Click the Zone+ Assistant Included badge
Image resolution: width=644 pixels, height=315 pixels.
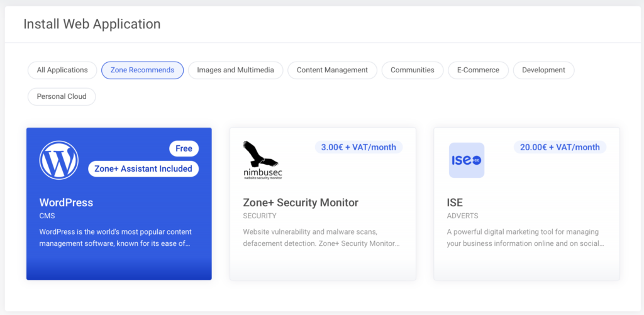coord(143,169)
